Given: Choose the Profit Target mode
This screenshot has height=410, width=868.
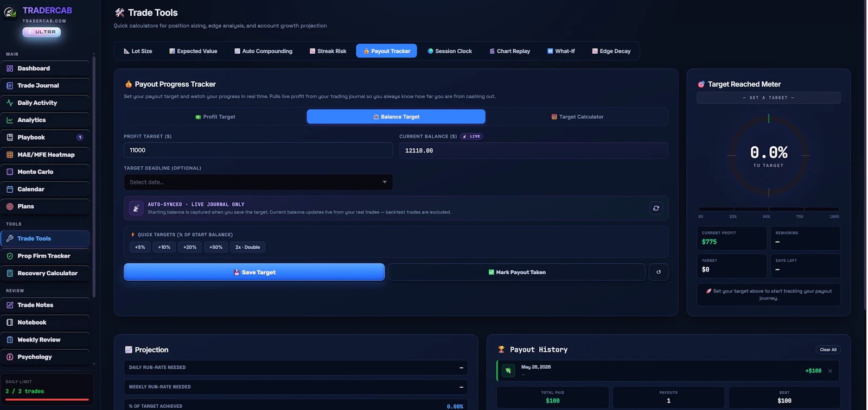Looking at the screenshot, I should [x=215, y=117].
